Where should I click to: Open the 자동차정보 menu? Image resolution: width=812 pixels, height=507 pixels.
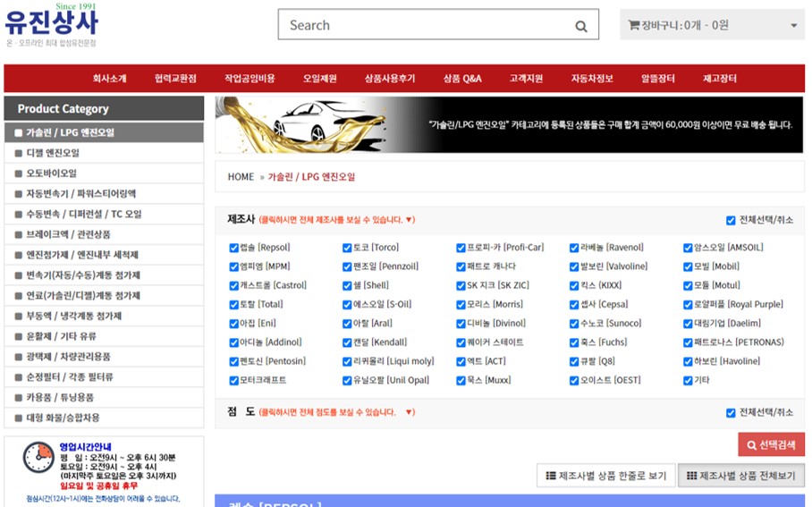[592, 79]
